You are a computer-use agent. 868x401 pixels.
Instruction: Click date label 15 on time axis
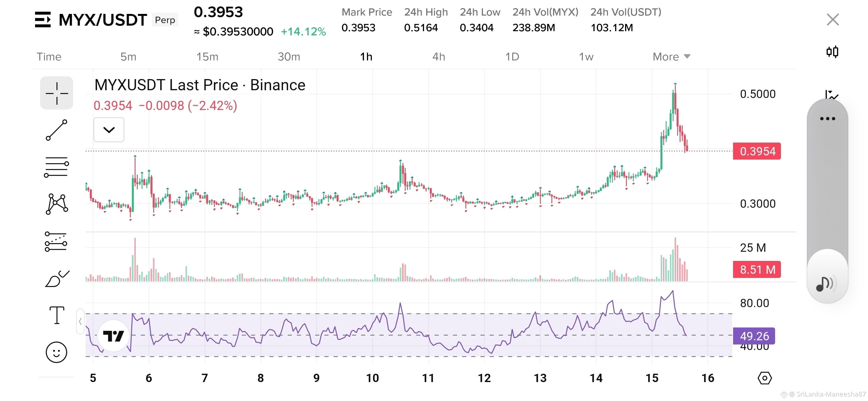click(652, 378)
